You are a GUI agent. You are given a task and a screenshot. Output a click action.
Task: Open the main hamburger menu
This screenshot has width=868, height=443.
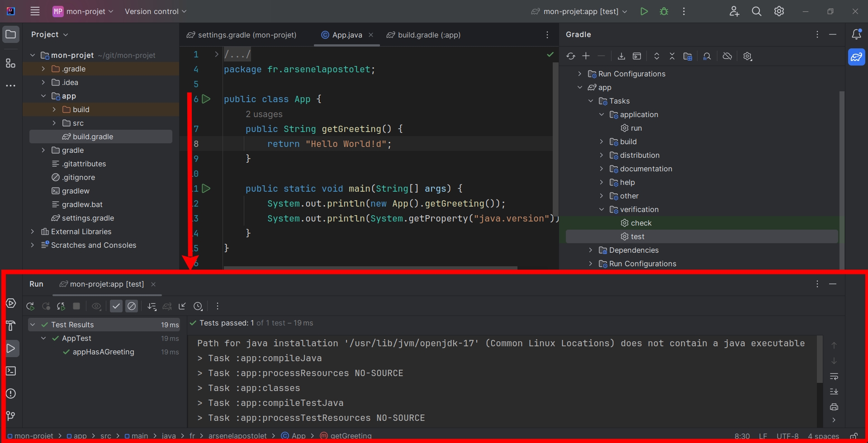coord(35,11)
